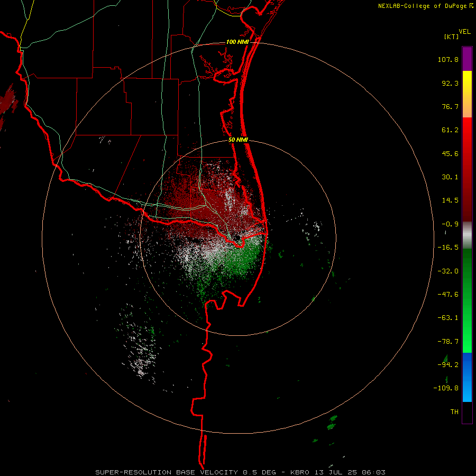
Task: Click the purple segment of the velocity color bar
Action: click(467, 59)
